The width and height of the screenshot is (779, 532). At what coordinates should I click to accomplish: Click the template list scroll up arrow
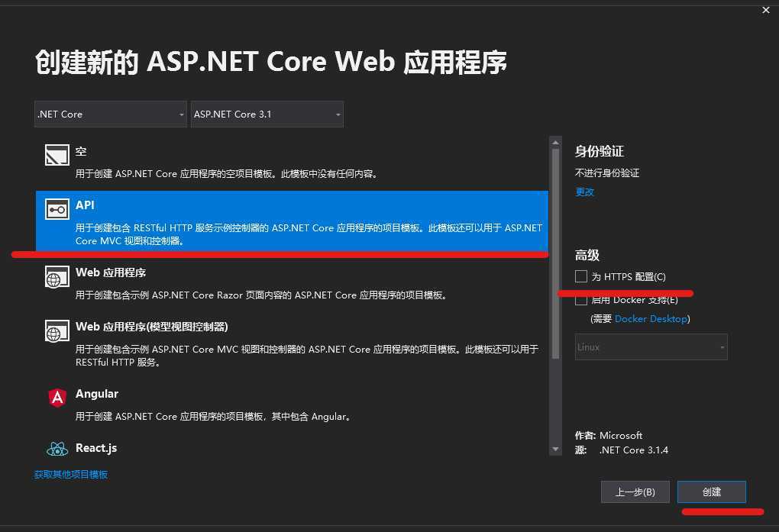coord(555,143)
